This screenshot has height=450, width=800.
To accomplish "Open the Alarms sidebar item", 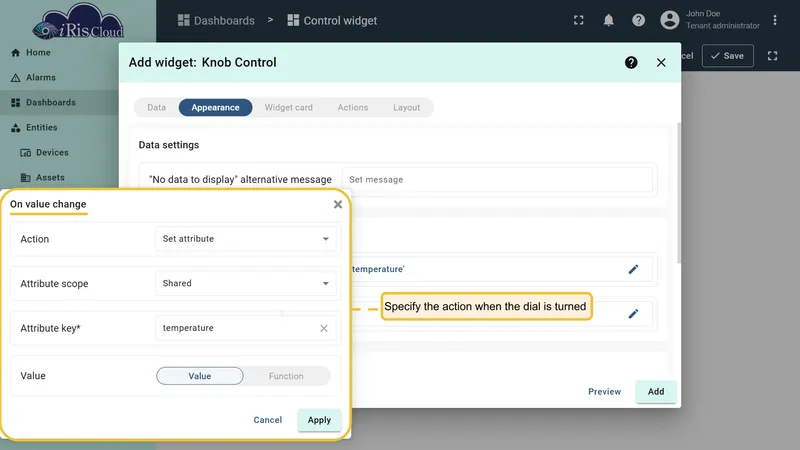I will (x=33, y=78).
